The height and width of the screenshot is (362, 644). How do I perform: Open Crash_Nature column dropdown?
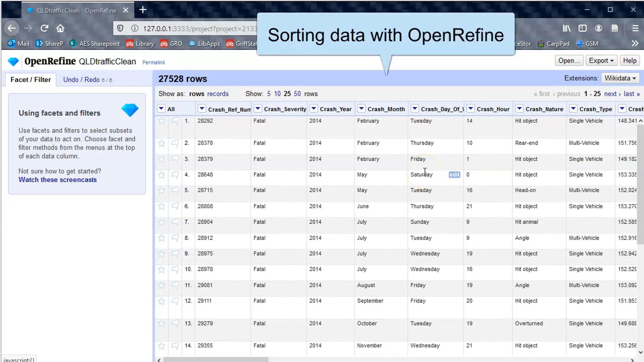519,109
